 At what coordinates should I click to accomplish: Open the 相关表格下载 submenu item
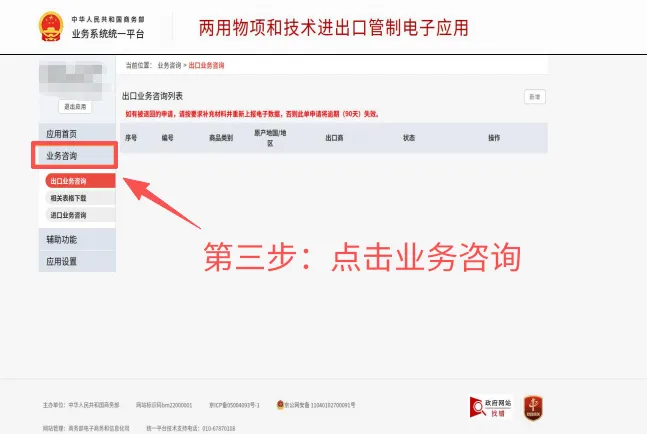(80, 198)
